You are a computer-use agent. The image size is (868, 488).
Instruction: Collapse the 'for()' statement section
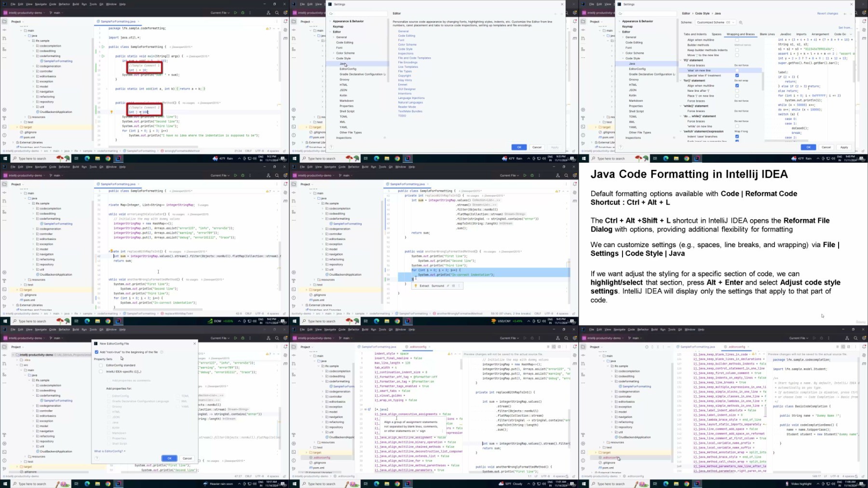[x=681, y=81]
